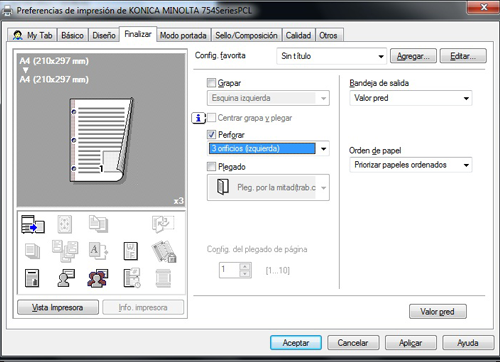Click the blue info icon beside Centrar grapa
The image size is (500, 362).
click(x=198, y=118)
